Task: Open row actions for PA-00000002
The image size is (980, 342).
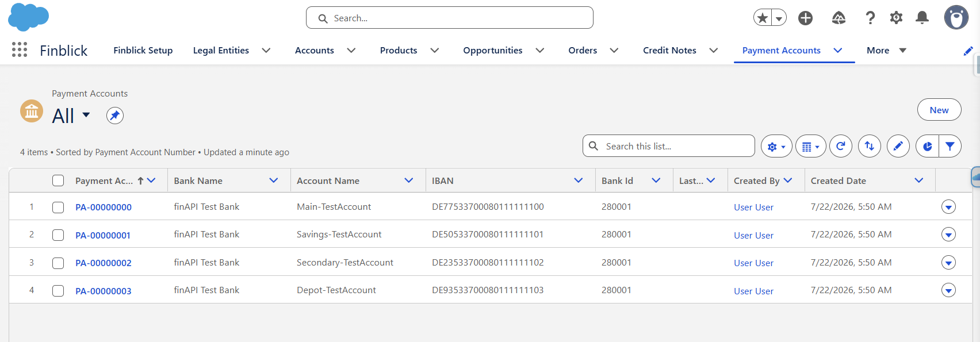Action: click(949, 263)
